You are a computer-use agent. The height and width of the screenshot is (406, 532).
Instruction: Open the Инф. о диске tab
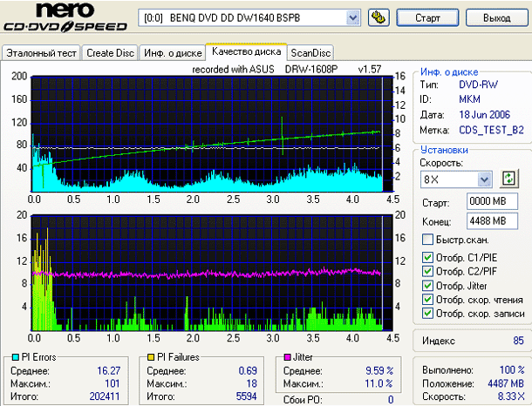[x=173, y=53]
